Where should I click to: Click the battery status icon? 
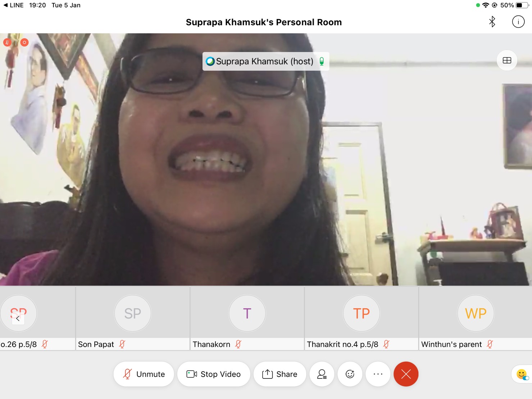pos(522,5)
